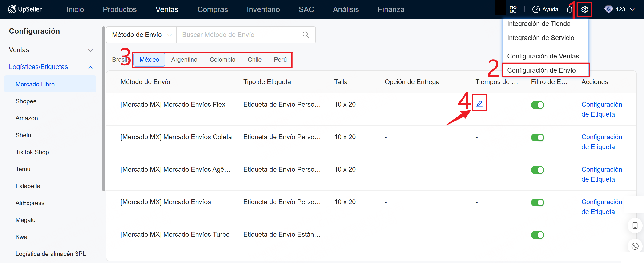The height and width of the screenshot is (263, 644).
Task: Switch to the Chile country tab
Action: pos(254,60)
